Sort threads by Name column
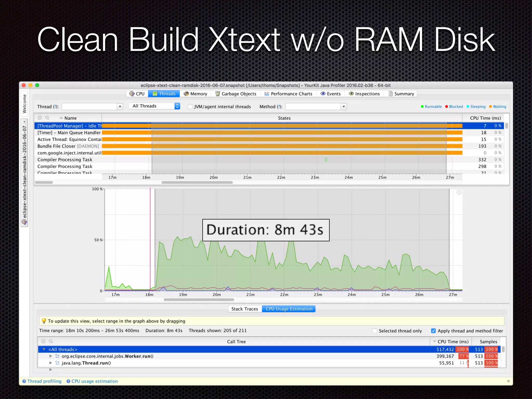Image resolution: width=532 pixels, height=399 pixels. 68,118
